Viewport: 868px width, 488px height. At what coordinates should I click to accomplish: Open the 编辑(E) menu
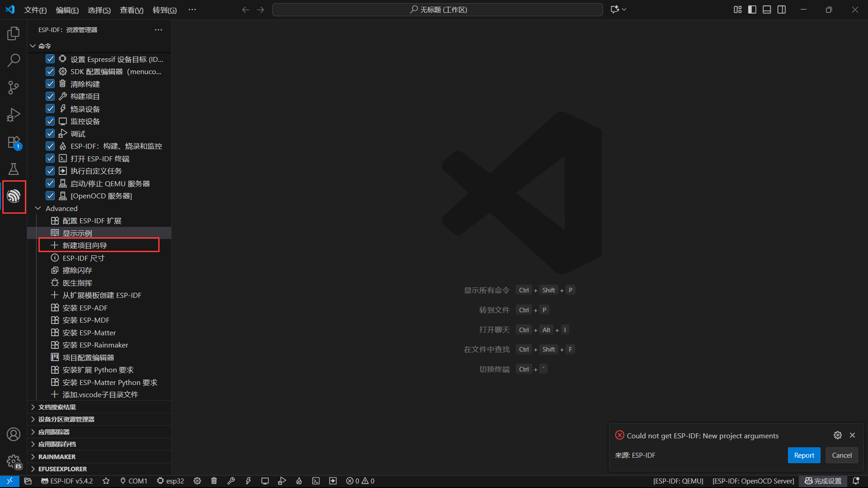(67, 10)
